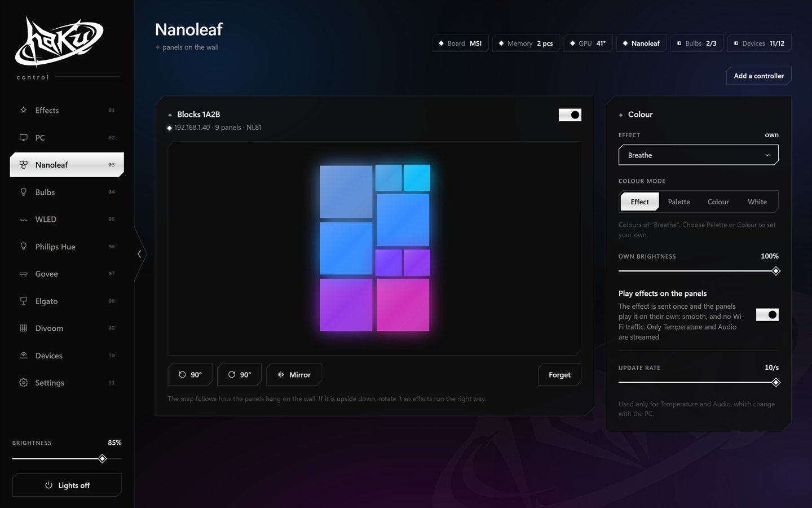Click the Devices icon in sidebar

23,356
